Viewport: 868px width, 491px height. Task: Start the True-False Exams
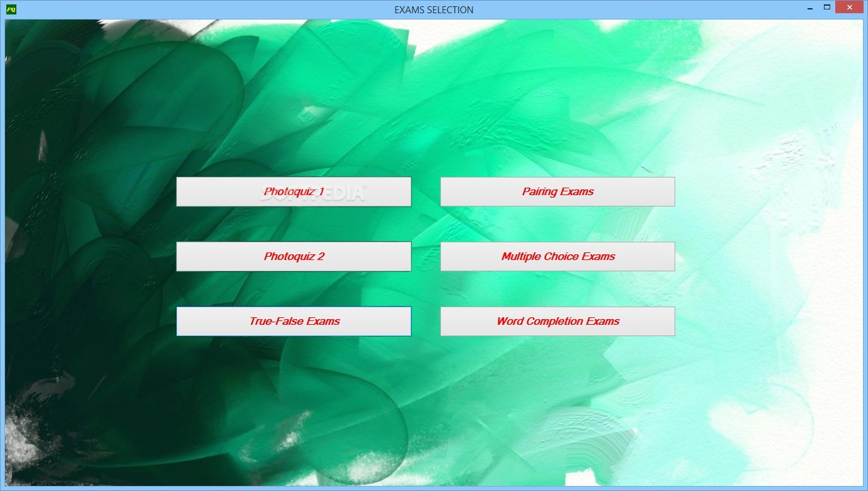pyautogui.click(x=294, y=321)
